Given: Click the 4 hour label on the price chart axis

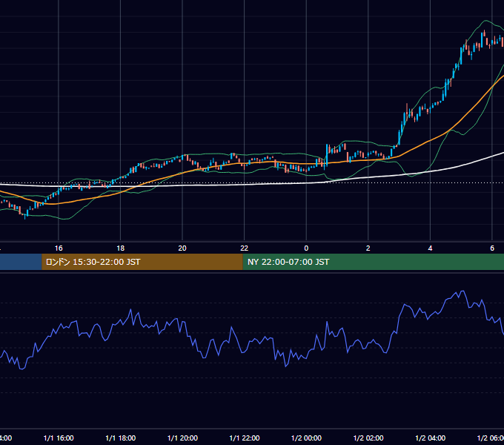Looking at the screenshot, I should pyautogui.click(x=430, y=248).
